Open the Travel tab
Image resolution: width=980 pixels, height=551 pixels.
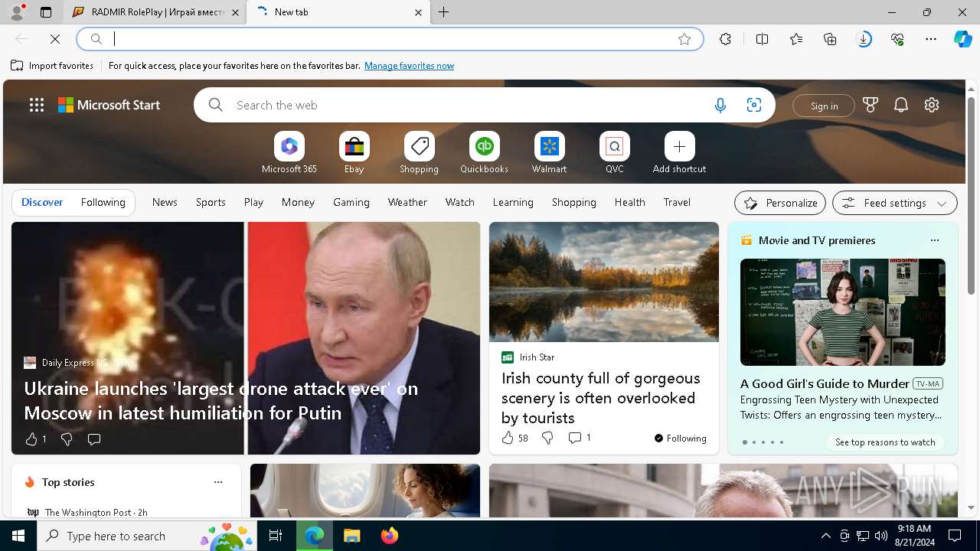tap(677, 202)
